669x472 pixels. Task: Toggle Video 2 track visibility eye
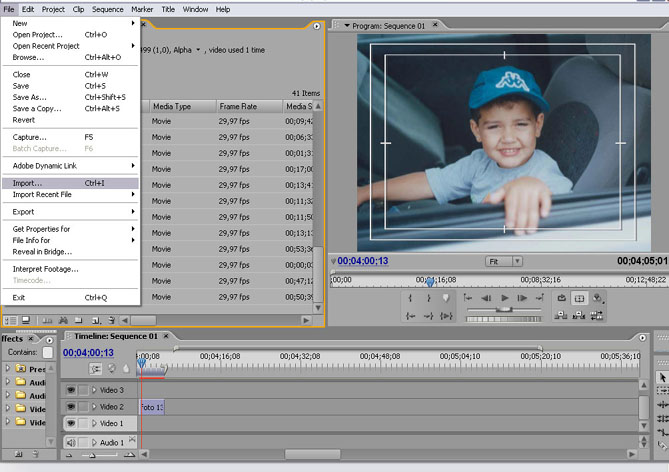(71, 407)
